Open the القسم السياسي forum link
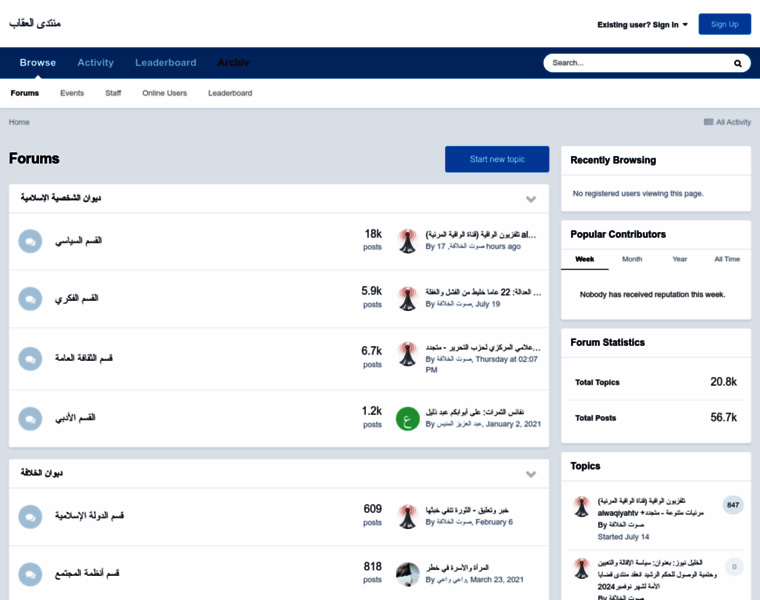The width and height of the screenshot is (760, 600). 78,240
